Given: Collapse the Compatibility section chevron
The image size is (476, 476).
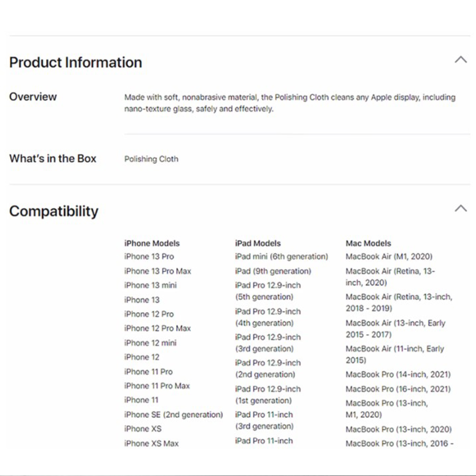Looking at the screenshot, I should pos(460,209).
